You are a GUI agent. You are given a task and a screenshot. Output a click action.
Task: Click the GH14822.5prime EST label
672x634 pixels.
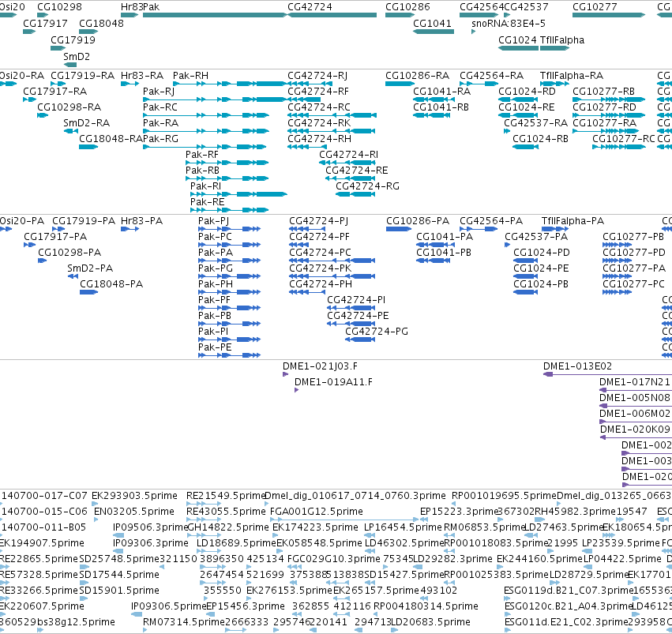pos(228,527)
